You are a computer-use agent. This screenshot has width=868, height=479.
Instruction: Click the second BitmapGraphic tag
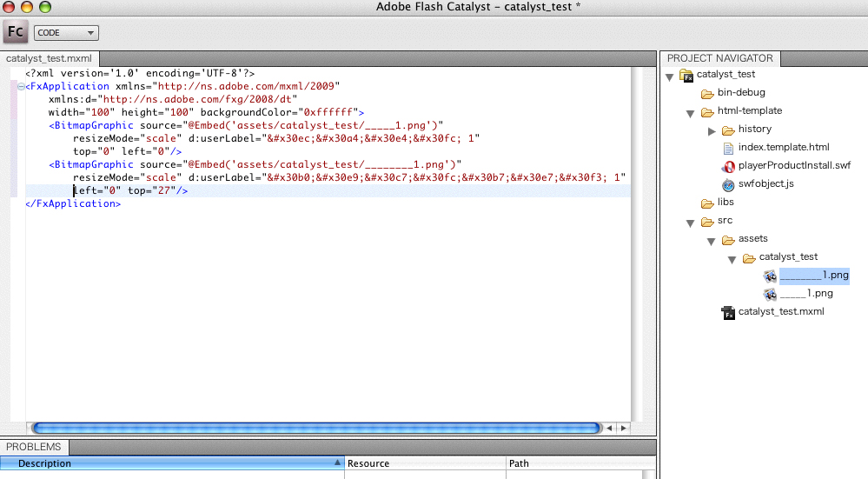pos(91,164)
